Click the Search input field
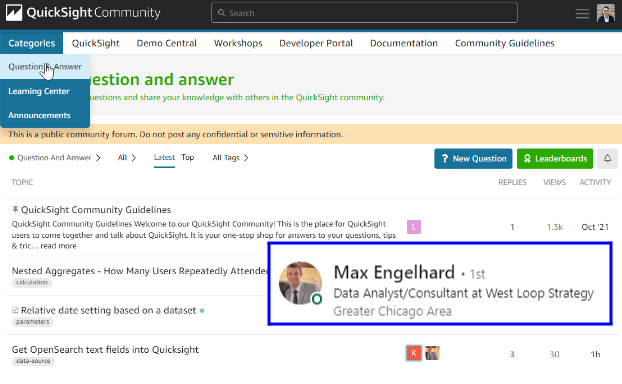Image resolution: width=622 pixels, height=384 pixels. click(x=364, y=13)
